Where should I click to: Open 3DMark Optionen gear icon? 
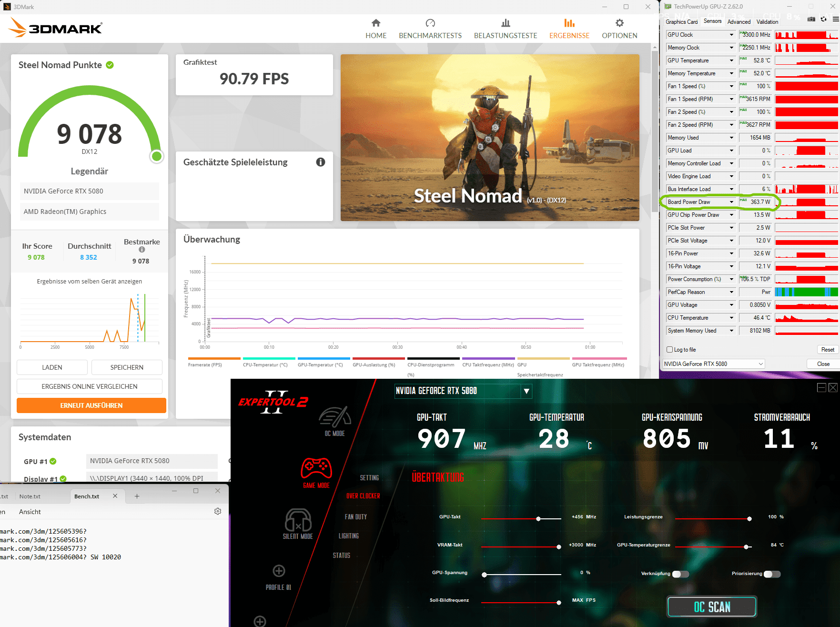point(619,23)
